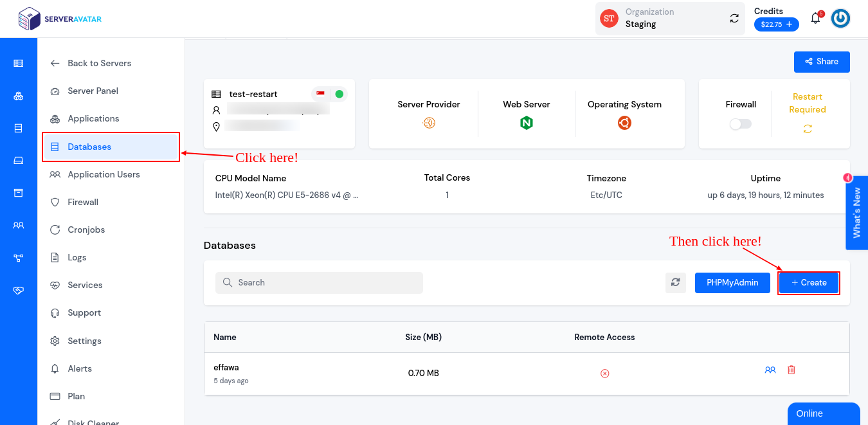Click the test-restart server name
868x425 pixels.
[253, 94]
